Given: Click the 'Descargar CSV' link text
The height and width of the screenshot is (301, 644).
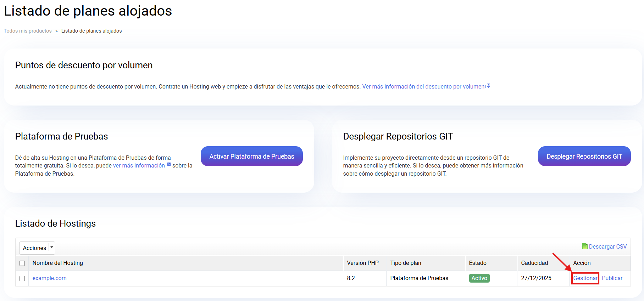Looking at the screenshot, I should pyautogui.click(x=607, y=246).
